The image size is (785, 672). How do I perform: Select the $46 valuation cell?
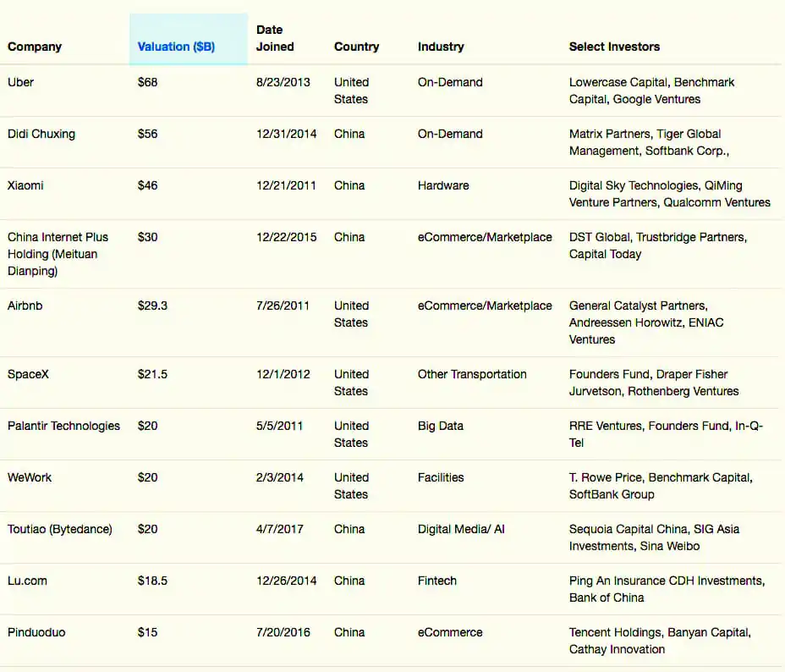[148, 185]
